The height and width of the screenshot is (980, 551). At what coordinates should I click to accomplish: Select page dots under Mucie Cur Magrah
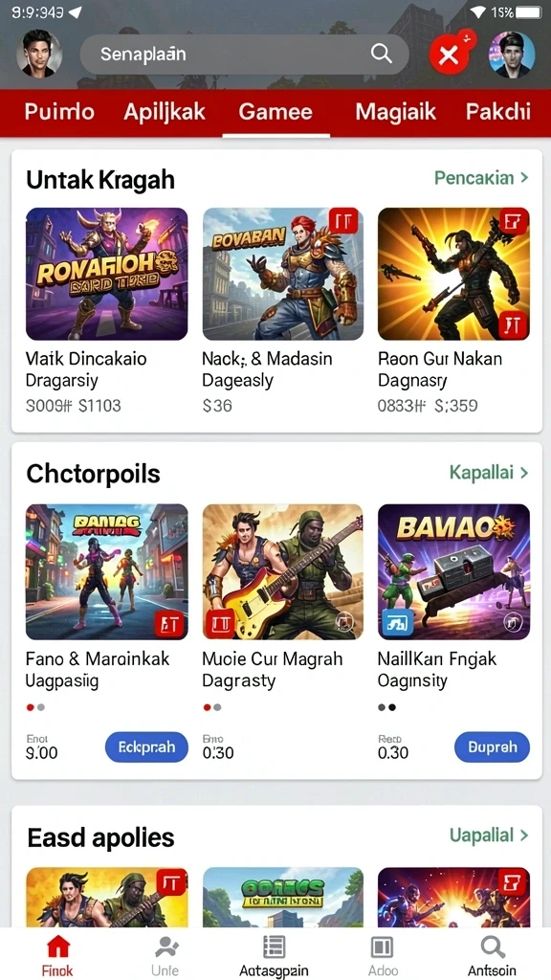click(211, 707)
